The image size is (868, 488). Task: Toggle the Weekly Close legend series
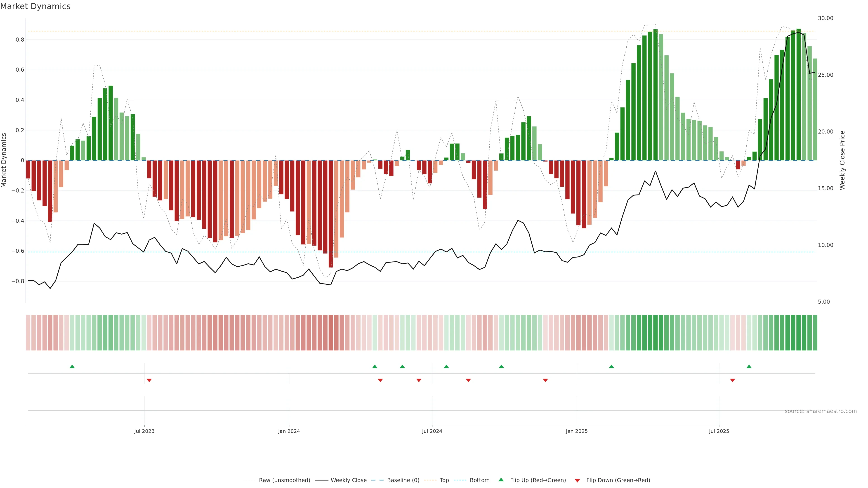[348, 480]
